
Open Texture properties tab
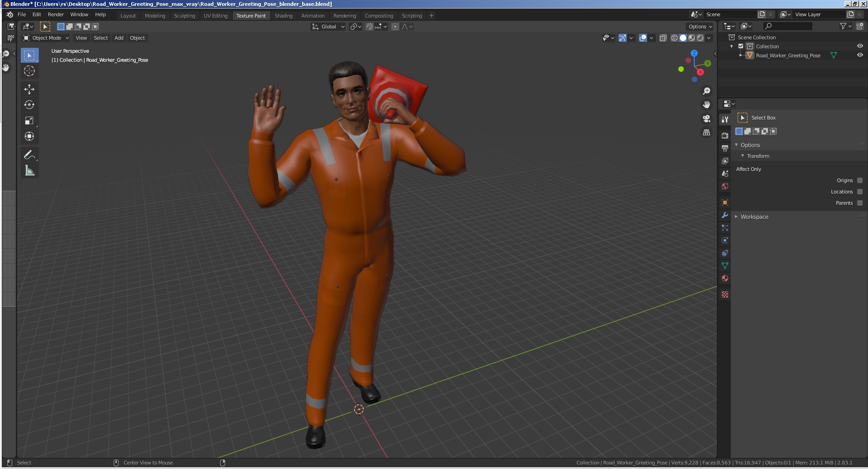pyautogui.click(x=725, y=294)
